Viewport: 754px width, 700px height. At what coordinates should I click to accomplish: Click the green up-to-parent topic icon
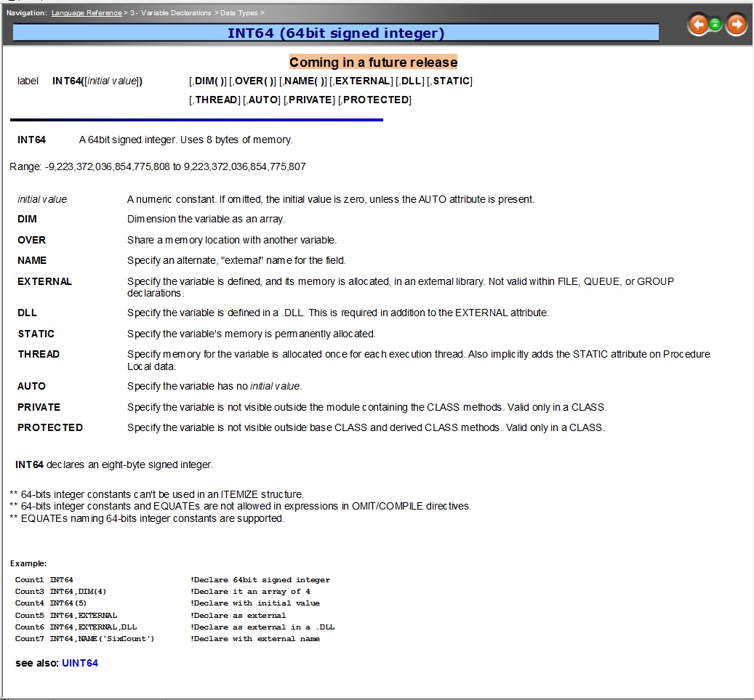(716, 25)
